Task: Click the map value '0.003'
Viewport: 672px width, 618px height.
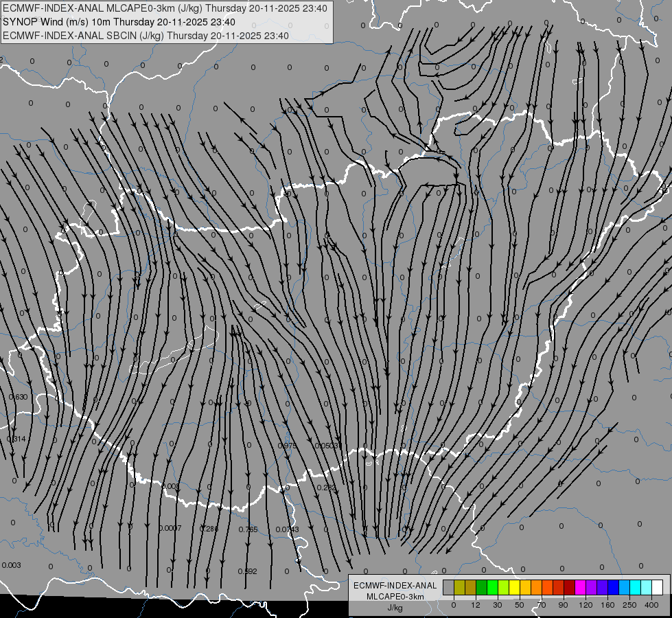Action: coord(11,565)
